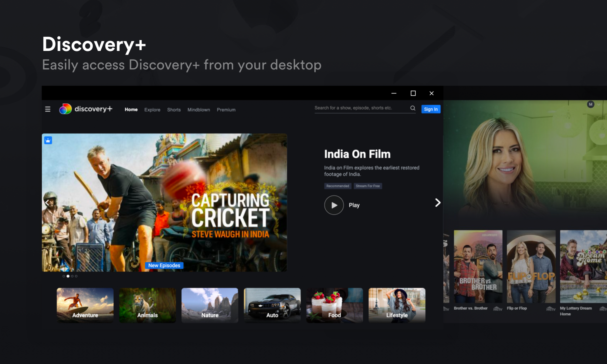This screenshot has height=364, width=607.
Task: Select the second carousel dot indicator
Action: pos(68,276)
